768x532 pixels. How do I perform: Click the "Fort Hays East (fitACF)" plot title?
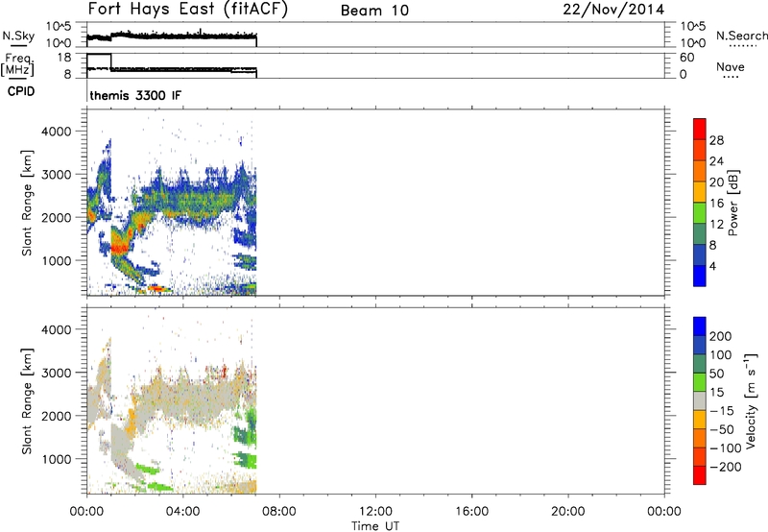[187, 9]
